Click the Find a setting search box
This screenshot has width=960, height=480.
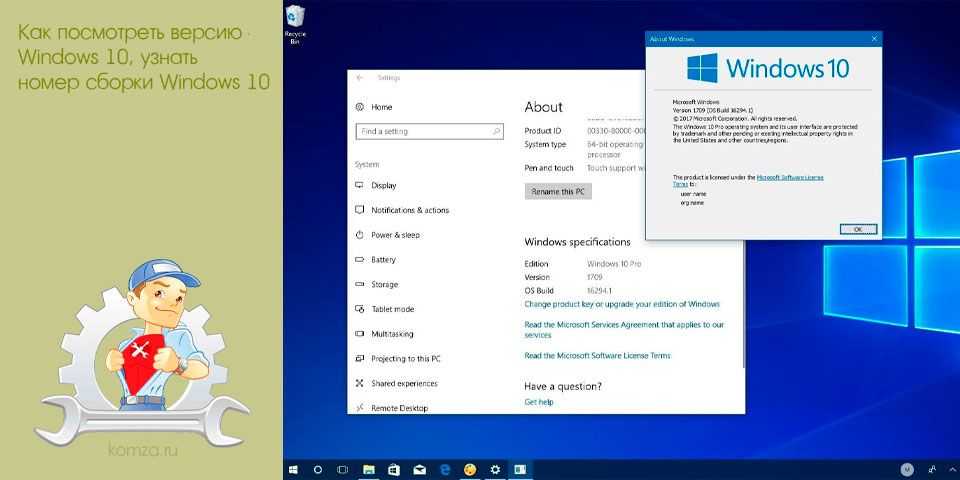point(429,132)
